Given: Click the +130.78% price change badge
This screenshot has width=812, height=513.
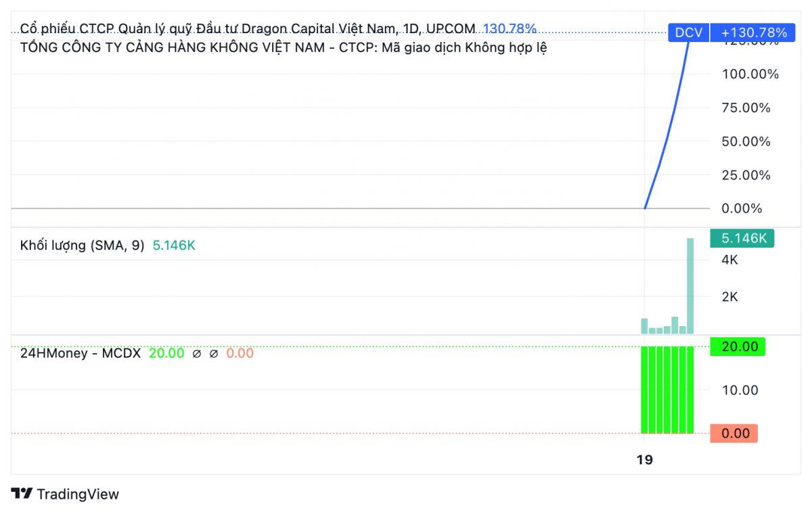Looking at the screenshot, I should [753, 31].
